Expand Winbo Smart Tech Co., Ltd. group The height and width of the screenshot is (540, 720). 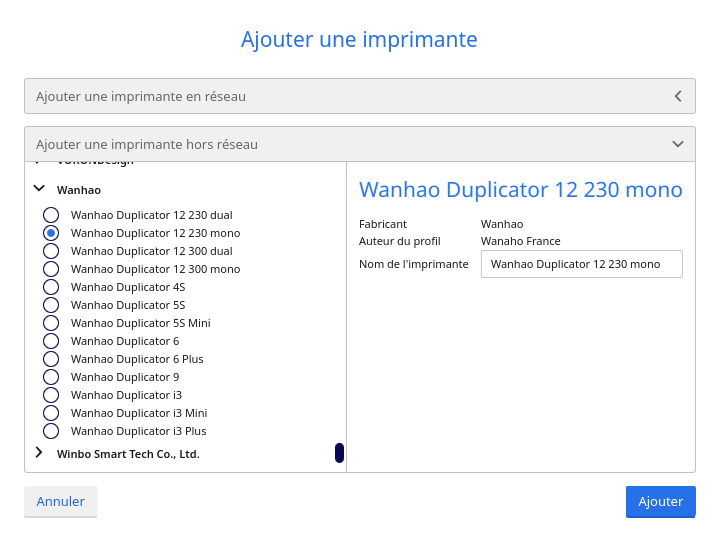[x=39, y=453]
